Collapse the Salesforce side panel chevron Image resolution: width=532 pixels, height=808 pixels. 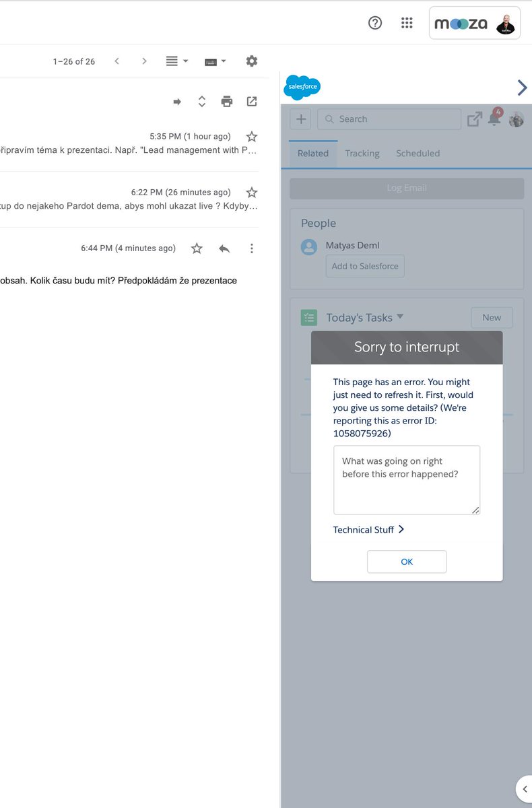522,88
